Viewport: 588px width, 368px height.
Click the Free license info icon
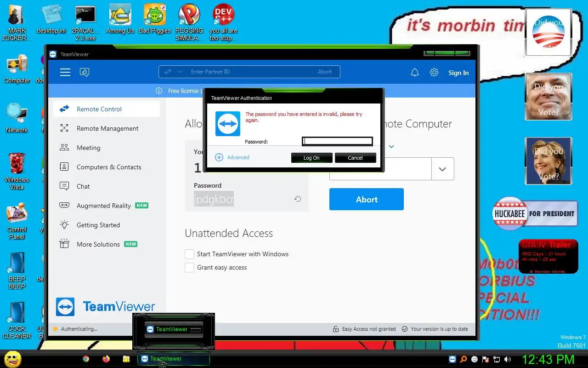[159, 91]
